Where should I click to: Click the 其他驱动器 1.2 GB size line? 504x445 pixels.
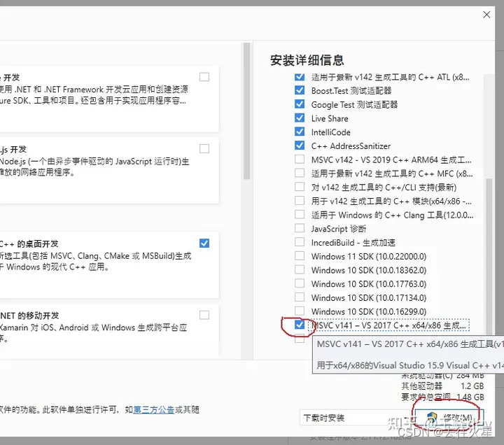tap(442, 386)
